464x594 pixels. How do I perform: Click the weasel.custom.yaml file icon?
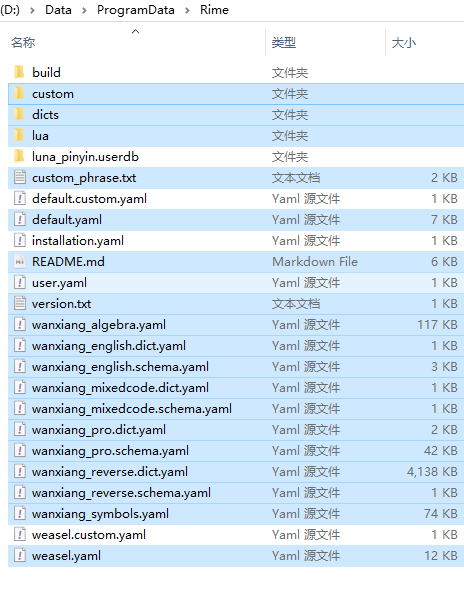(x=20, y=535)
